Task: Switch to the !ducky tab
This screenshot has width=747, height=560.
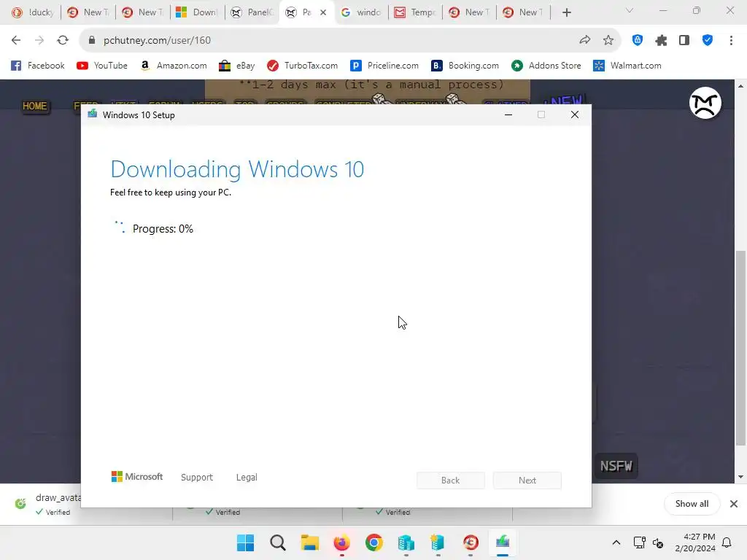Action: coord(32,12)
